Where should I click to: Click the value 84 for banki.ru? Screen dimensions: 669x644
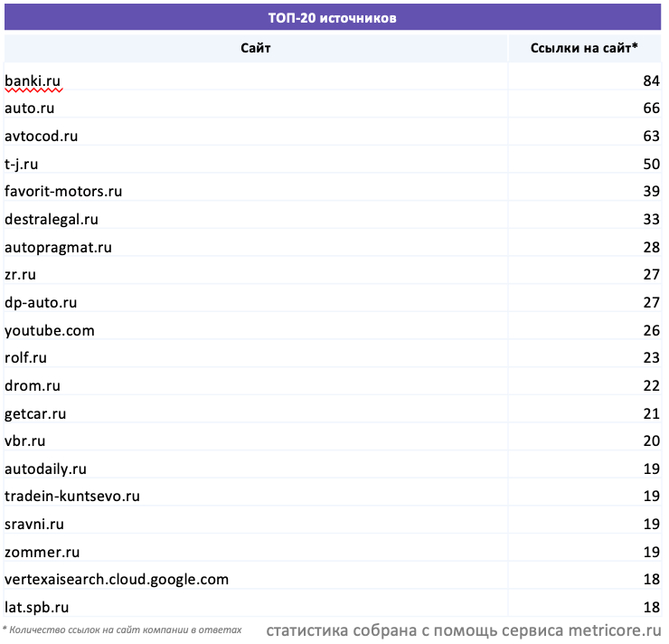651,81
